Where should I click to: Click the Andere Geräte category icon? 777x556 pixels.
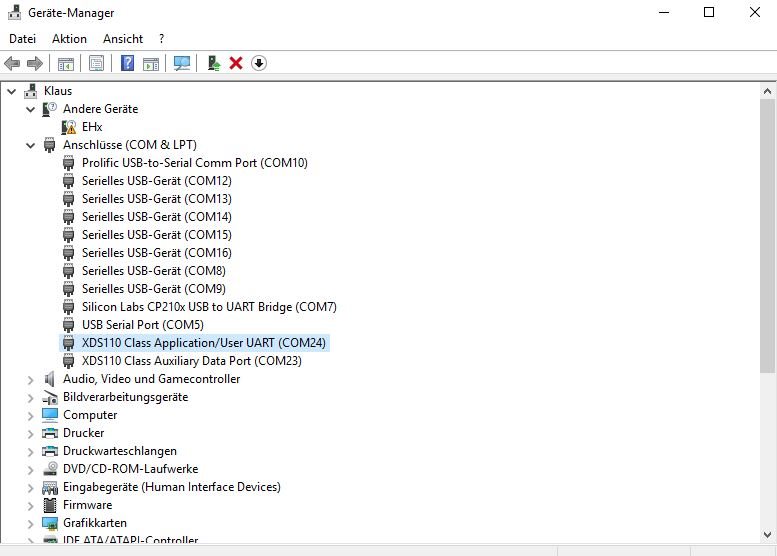pyautogui.click(x=50, y=109)
